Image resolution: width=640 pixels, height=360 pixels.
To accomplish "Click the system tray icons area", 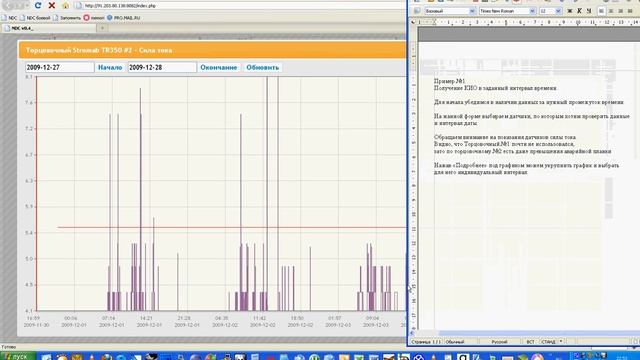I will coord(590,356).
